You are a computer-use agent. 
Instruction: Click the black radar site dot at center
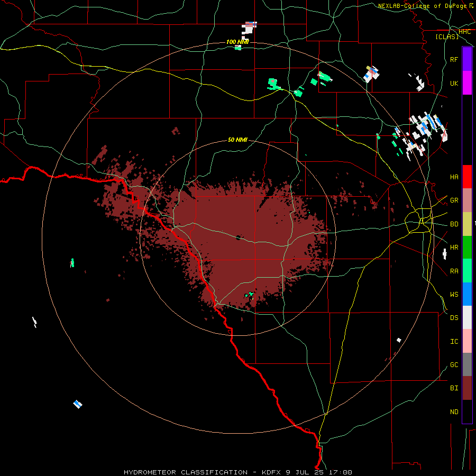(238, 237)
